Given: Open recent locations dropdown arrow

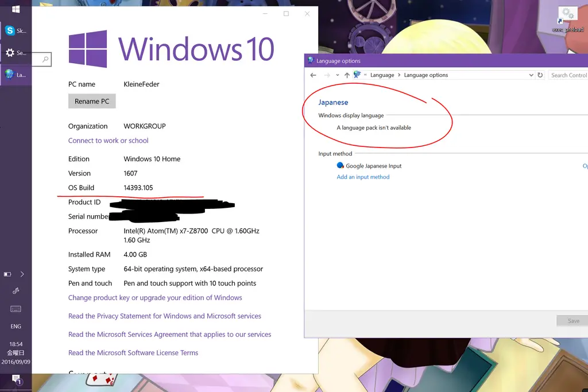Looking at the screenshot, I should (338, 75).
